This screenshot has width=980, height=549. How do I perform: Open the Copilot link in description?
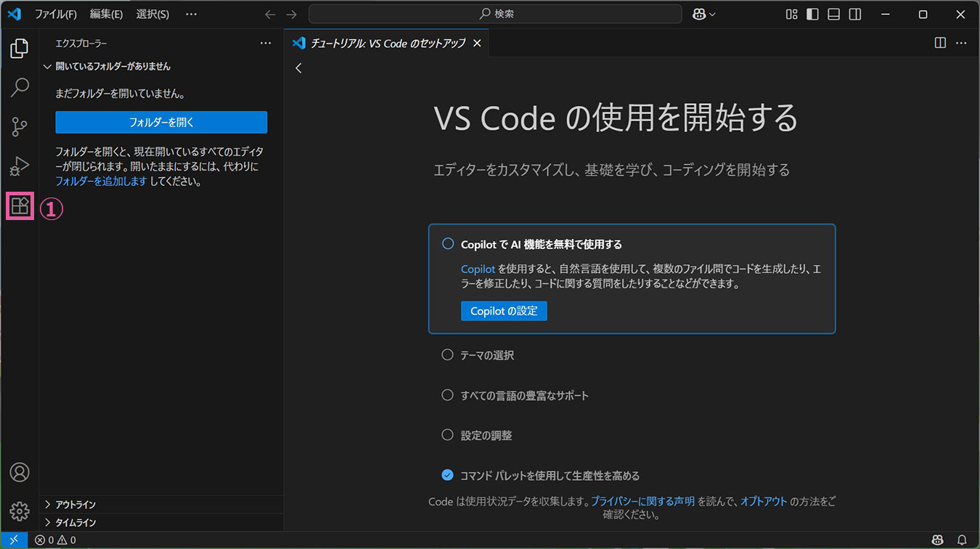(x=478, y=269)
